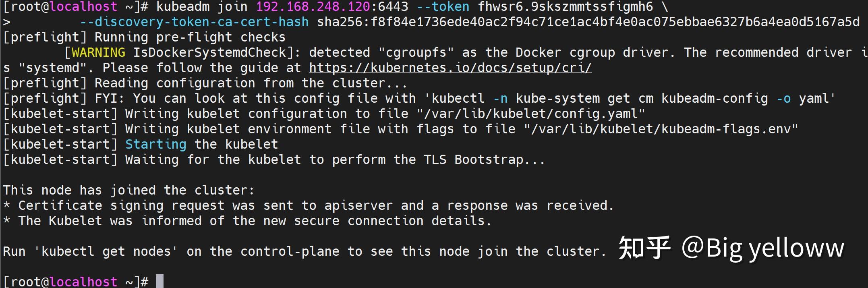This screenshot has height=288, width=868.
Task: Click the token value fhwsr6.9skszmmtssfigmh6
Action: coord(565,6)
